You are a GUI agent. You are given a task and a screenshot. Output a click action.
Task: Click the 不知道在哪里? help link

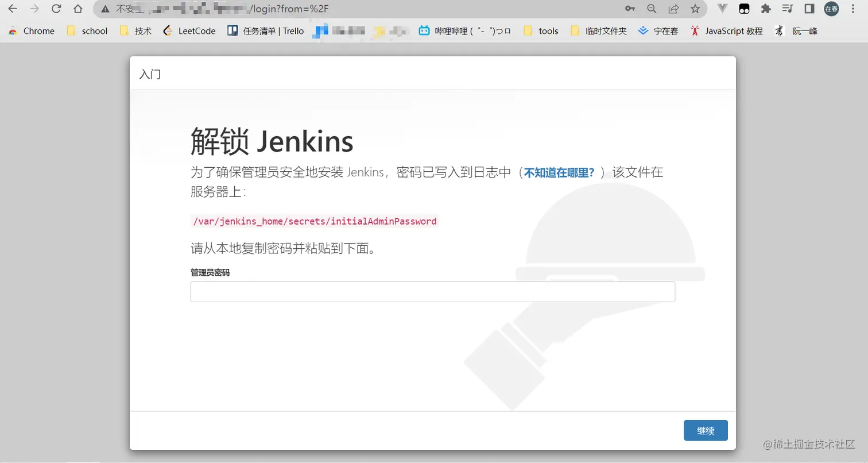coord(559,172)
